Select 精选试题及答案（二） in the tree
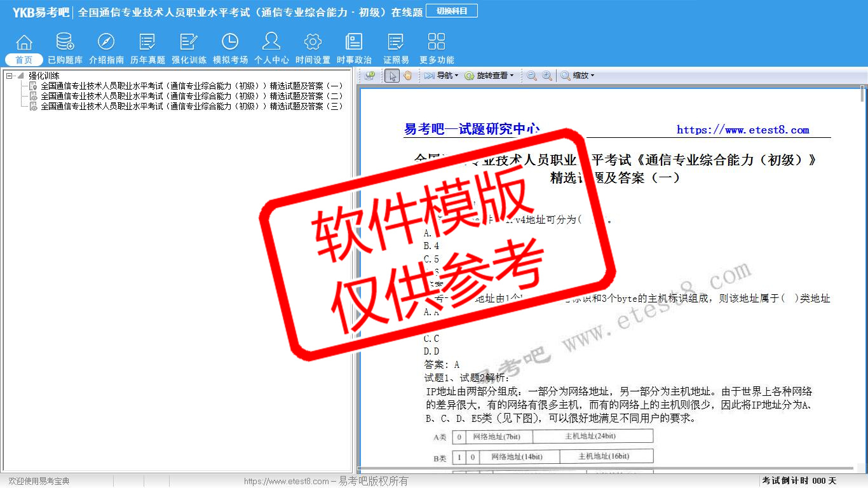Screen dimensions: 868x488 pos(191,96)
